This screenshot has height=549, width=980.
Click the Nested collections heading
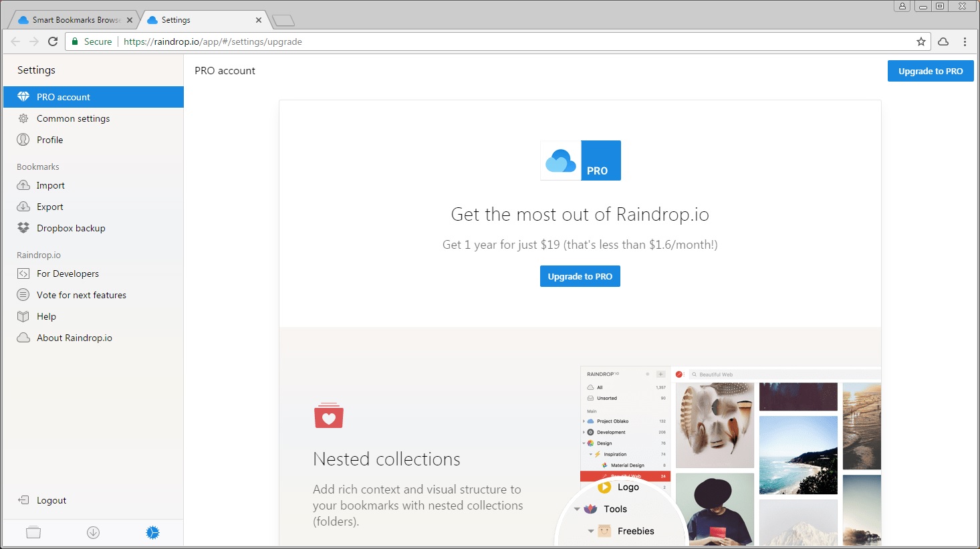tap(386, 459)
